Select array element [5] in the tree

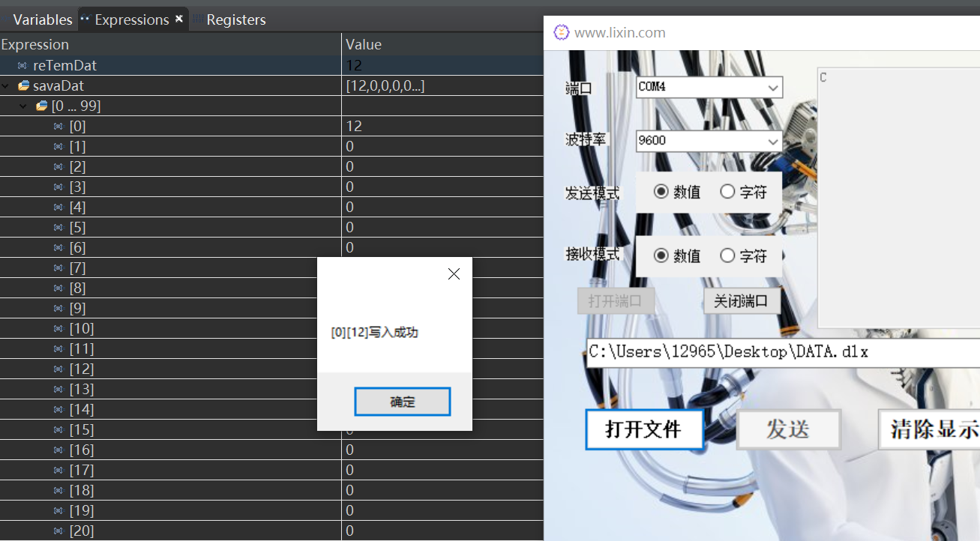point(79,227)
